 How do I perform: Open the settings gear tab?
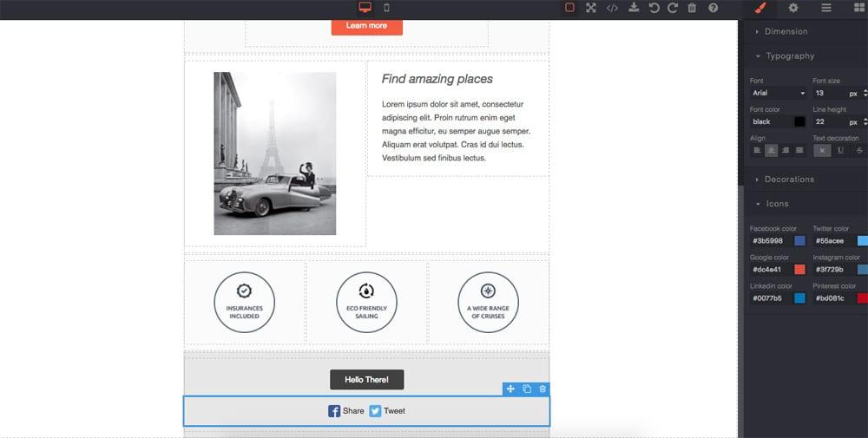[792, 8]
